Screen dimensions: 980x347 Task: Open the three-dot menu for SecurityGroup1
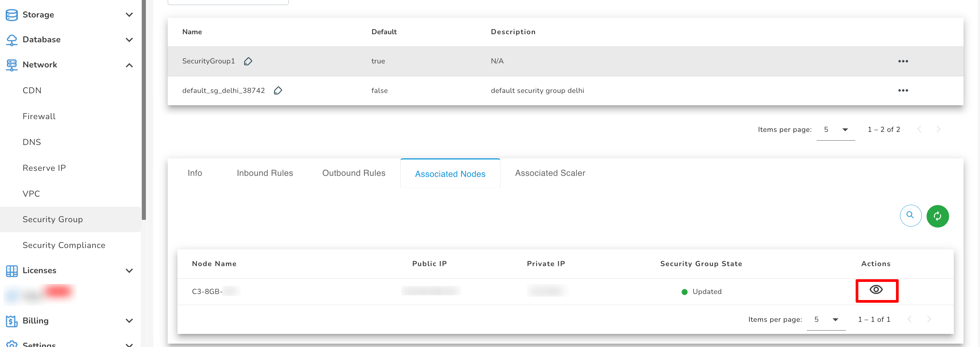pos(903,61)
